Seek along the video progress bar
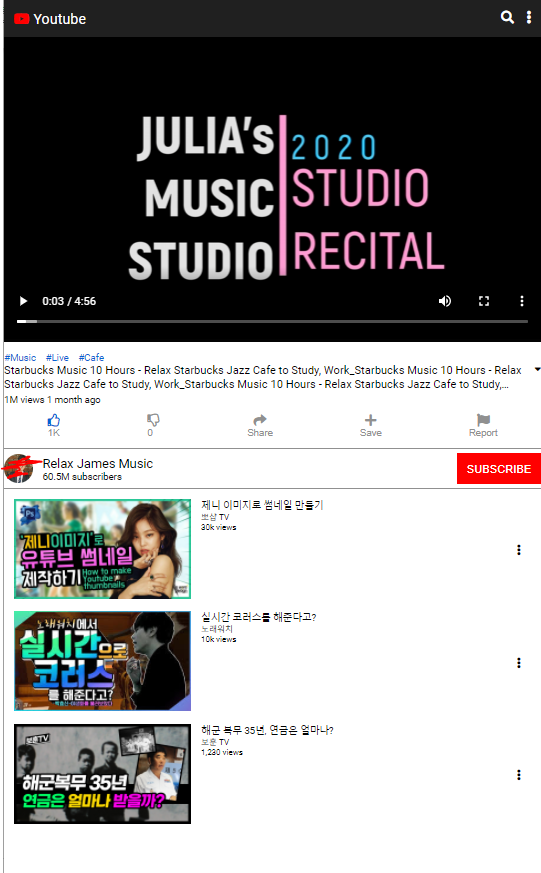Viewport: 541px width, 873px height. pyautogui.click(x=272, y=321)
